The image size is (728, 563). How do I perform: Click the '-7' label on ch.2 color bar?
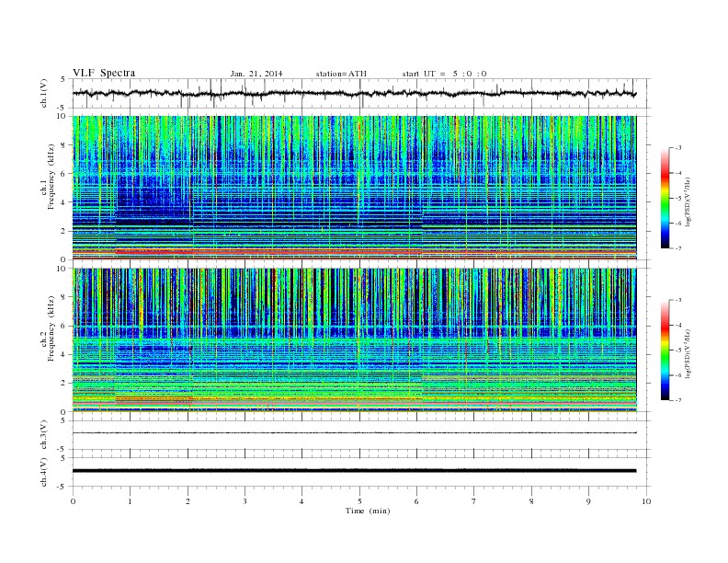coord(677,400)
